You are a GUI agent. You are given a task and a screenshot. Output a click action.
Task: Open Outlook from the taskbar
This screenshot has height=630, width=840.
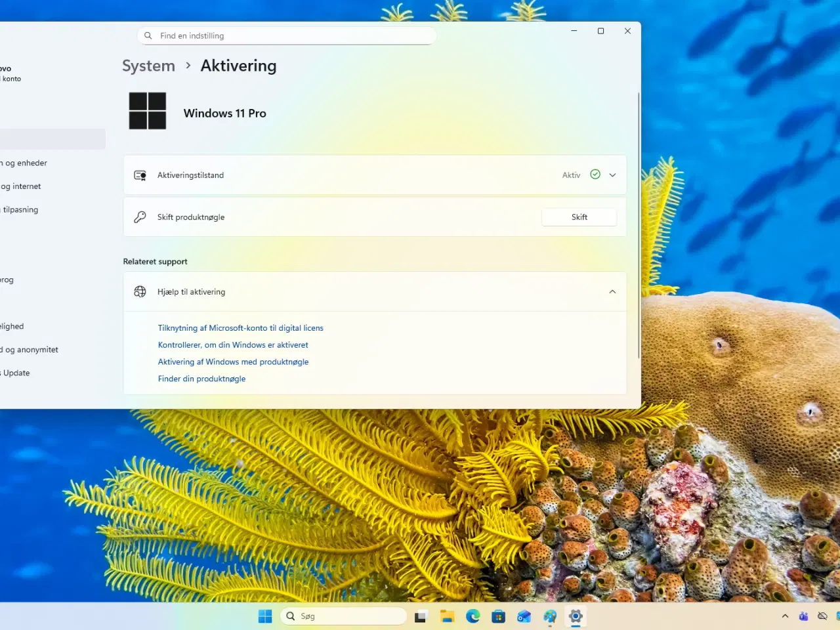coord(524,616)
